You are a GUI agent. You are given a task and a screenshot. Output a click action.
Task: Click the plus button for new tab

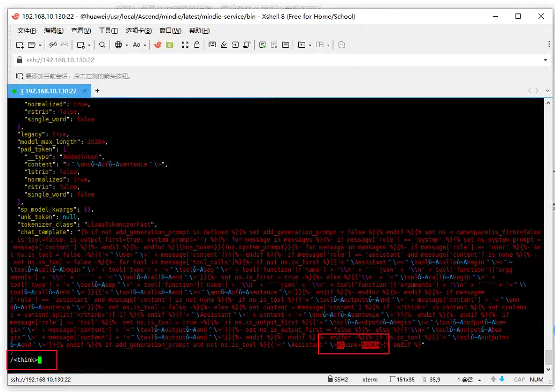[97, 91]
